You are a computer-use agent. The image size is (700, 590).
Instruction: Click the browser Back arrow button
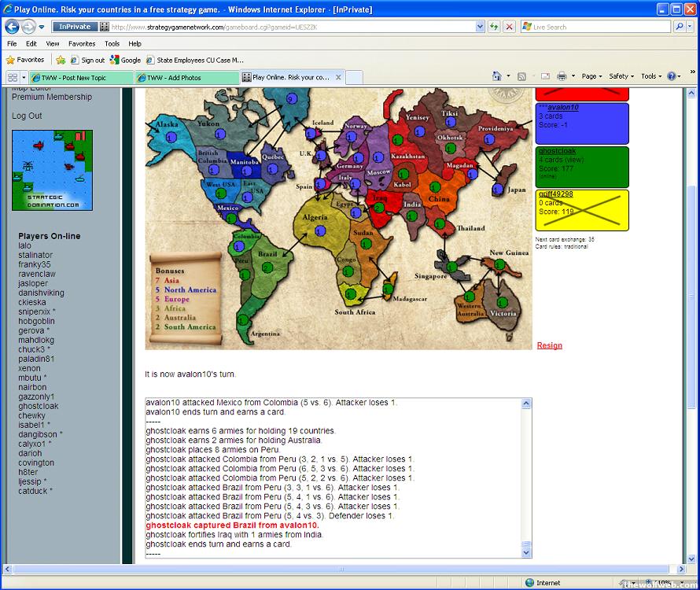tap(12, 27)
